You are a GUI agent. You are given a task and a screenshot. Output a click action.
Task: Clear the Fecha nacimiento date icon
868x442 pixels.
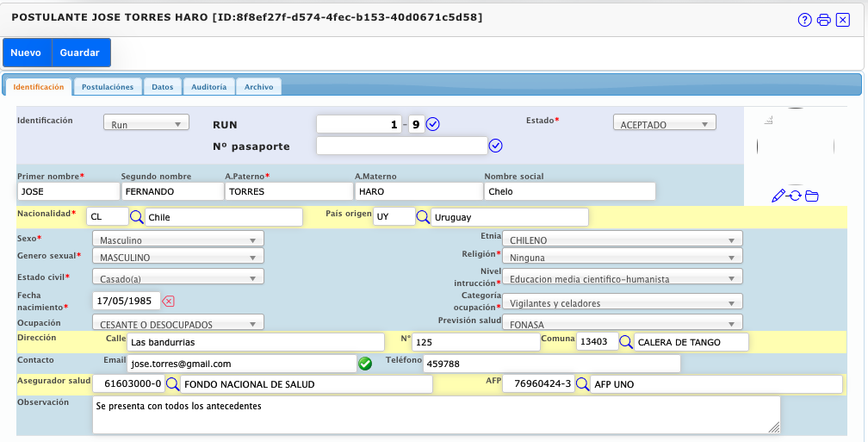tap(168, 301)
